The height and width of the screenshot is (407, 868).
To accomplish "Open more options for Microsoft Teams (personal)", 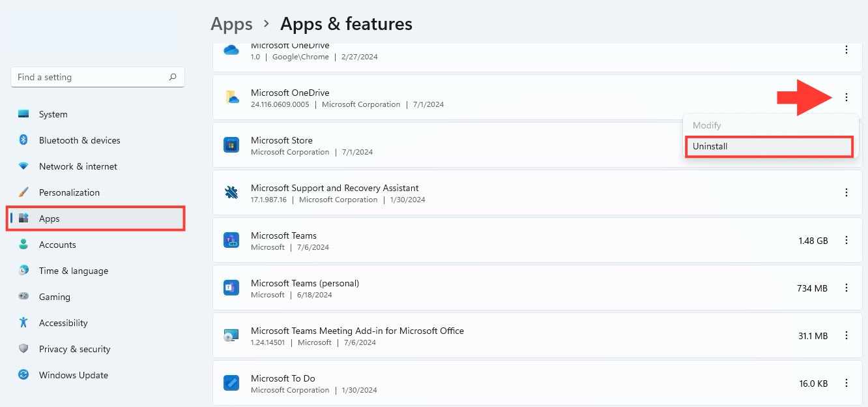I will (x=846, y=288).
